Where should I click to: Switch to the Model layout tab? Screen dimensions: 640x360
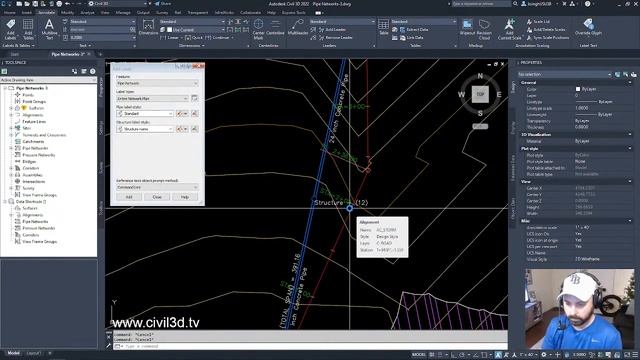[13, 353]
